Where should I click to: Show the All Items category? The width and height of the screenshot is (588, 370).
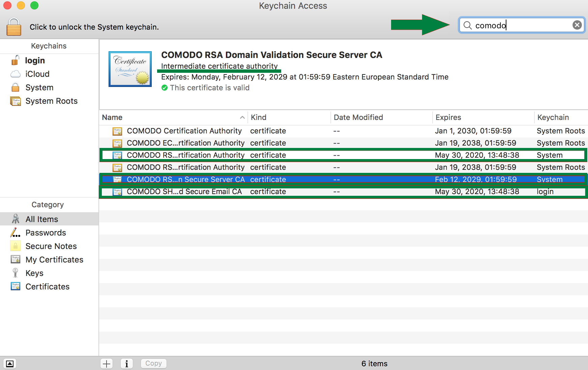(49, 219)
